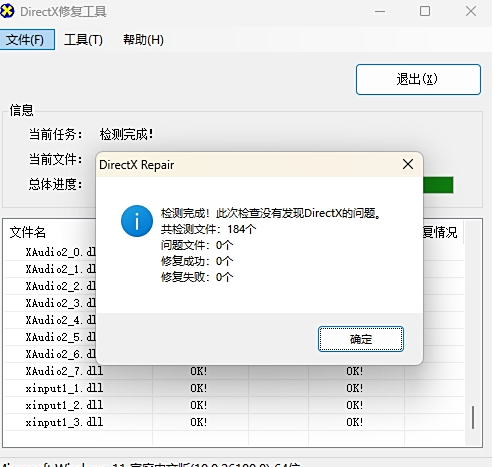Screen dimensions: 494x467
Task: Select the xinput1_3.dll file name
Action: (64, 422)
